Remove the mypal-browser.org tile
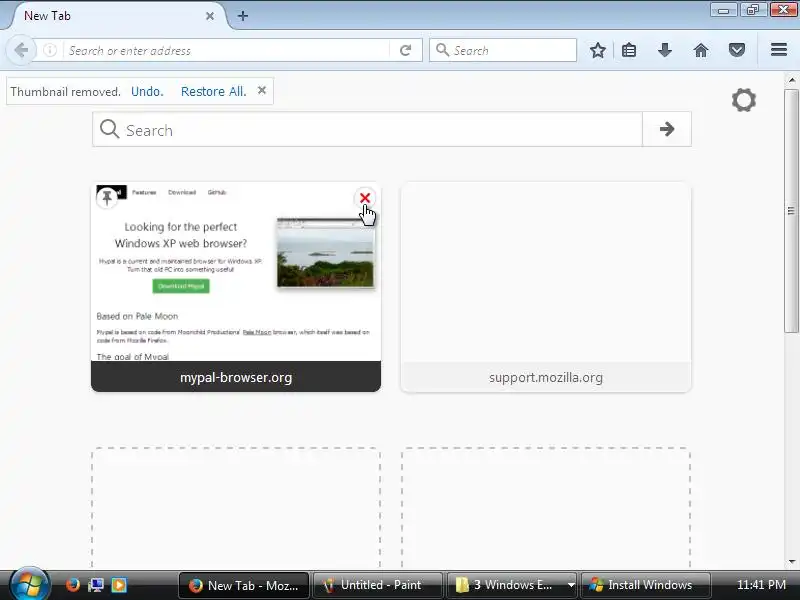The image size is (800, 600). (x=365, y=198)
